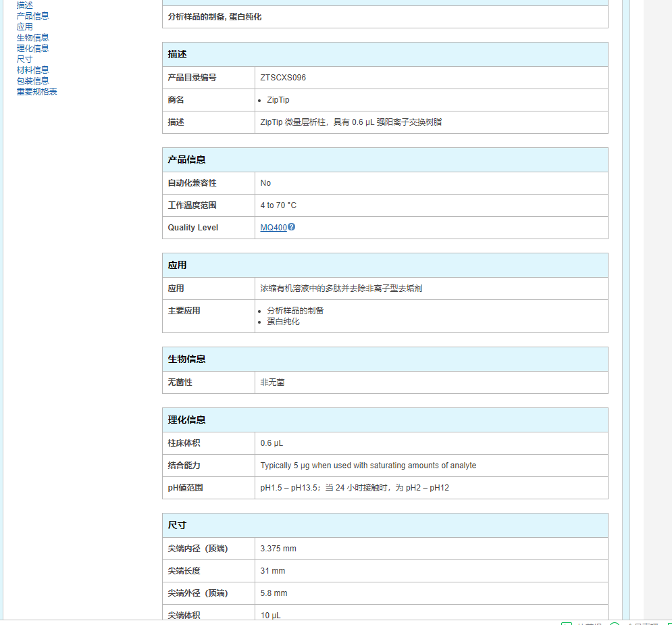
Task: Click the question-mark help icon beside MQ400
Action: (292, 228)
